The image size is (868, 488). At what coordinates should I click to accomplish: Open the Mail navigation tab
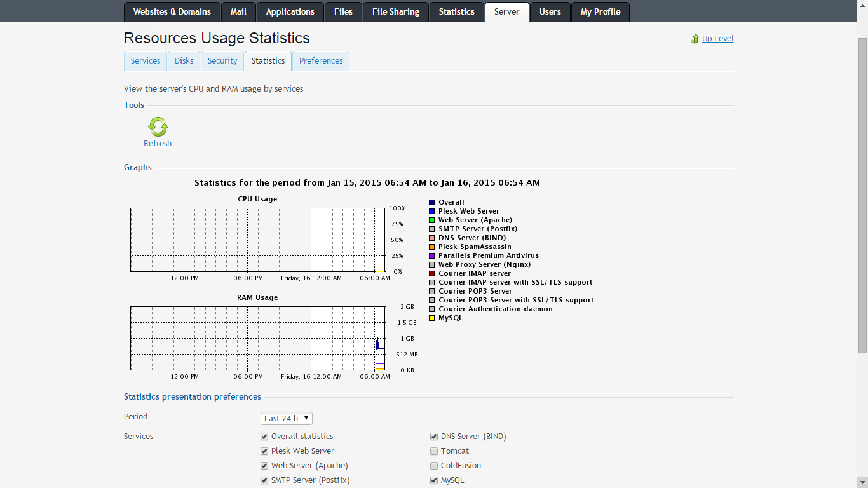pyautogui.click(x=238, y=12)
